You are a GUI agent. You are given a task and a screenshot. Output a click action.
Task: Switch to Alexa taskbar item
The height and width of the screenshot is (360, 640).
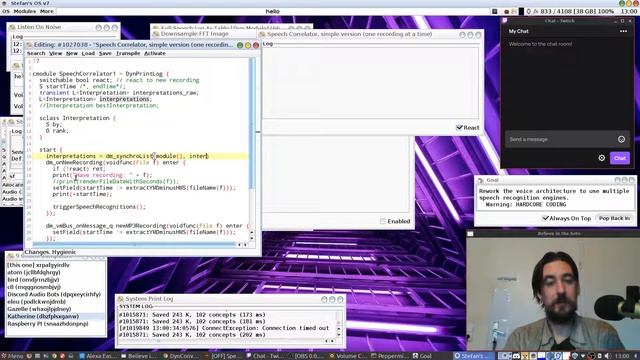[x=97, y=356]
